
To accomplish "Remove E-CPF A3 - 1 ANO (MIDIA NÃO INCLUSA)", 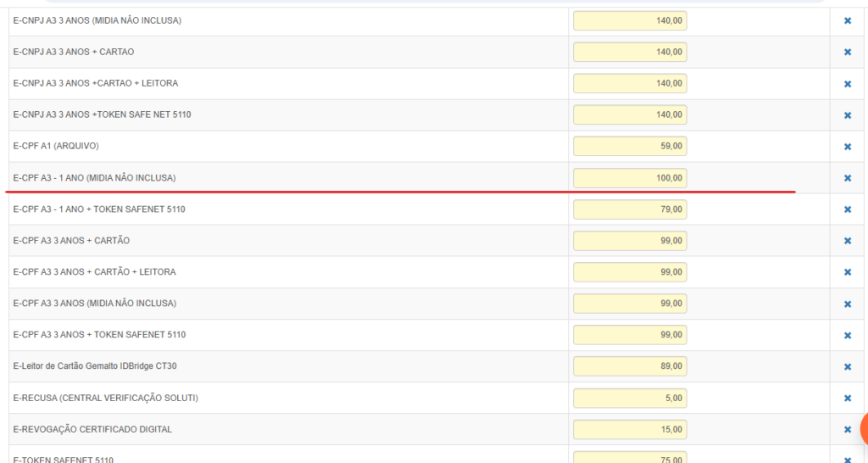I will pyautogui.click(x=847, y=178).
